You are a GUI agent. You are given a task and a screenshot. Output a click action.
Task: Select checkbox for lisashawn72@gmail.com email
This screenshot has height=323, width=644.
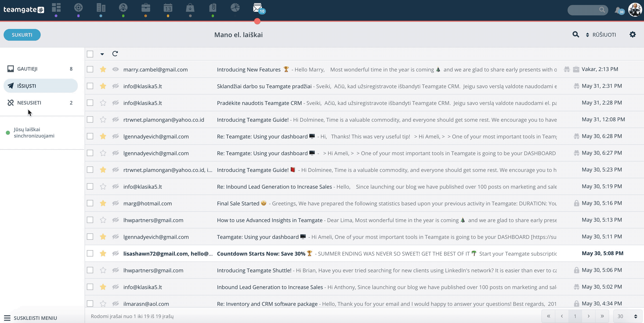[90, 253]
